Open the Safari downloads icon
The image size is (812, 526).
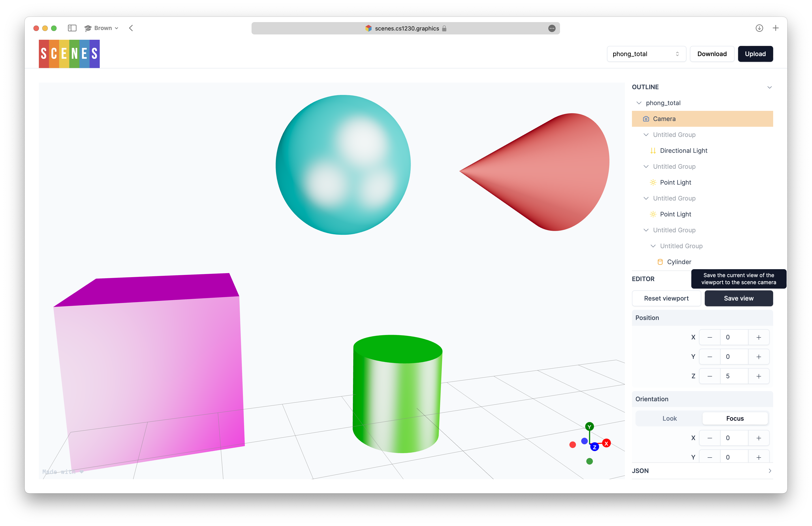pos(759,28)
